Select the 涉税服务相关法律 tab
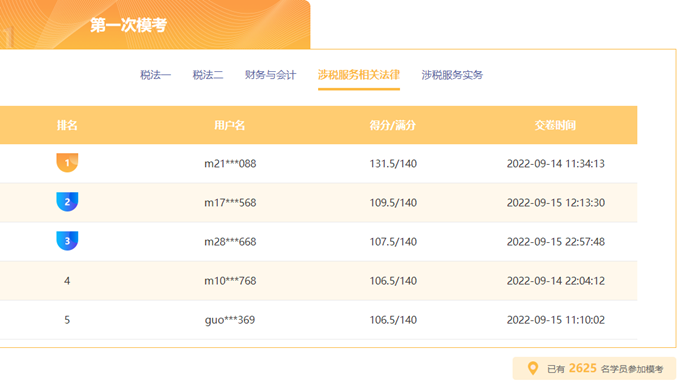Screen dimensions: 680x381 359,75
